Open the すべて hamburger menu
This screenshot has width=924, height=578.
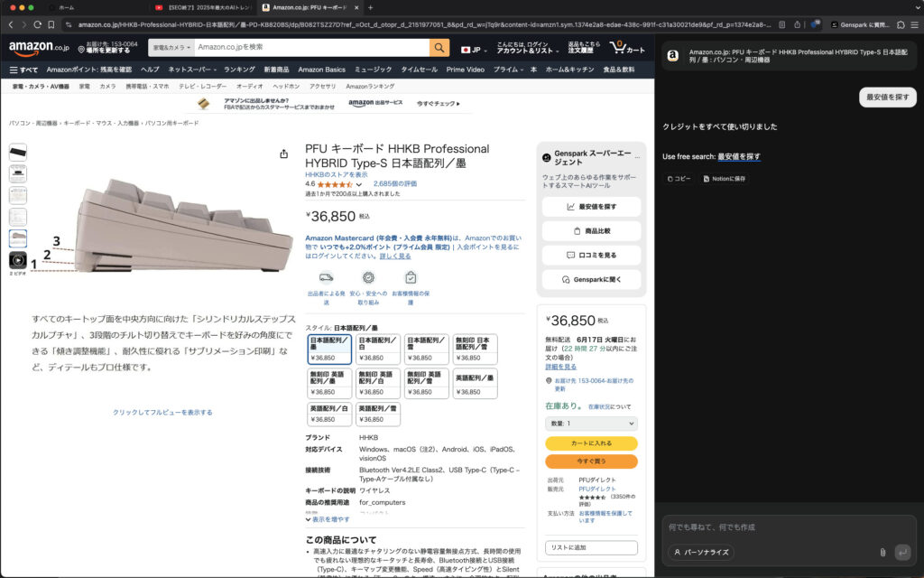(23, 70)
